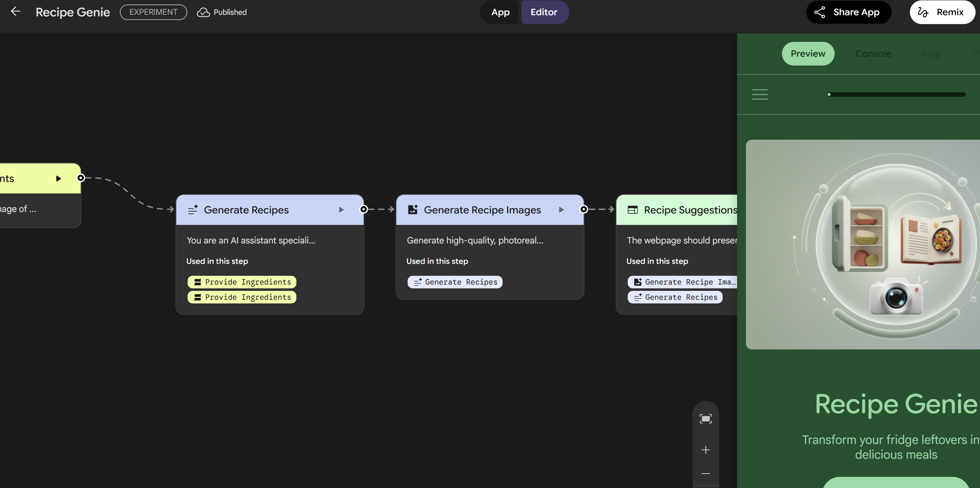Click the fit-to-screen canvas icon
Viewport: 980px width, 488px height.
click(706, 418)
